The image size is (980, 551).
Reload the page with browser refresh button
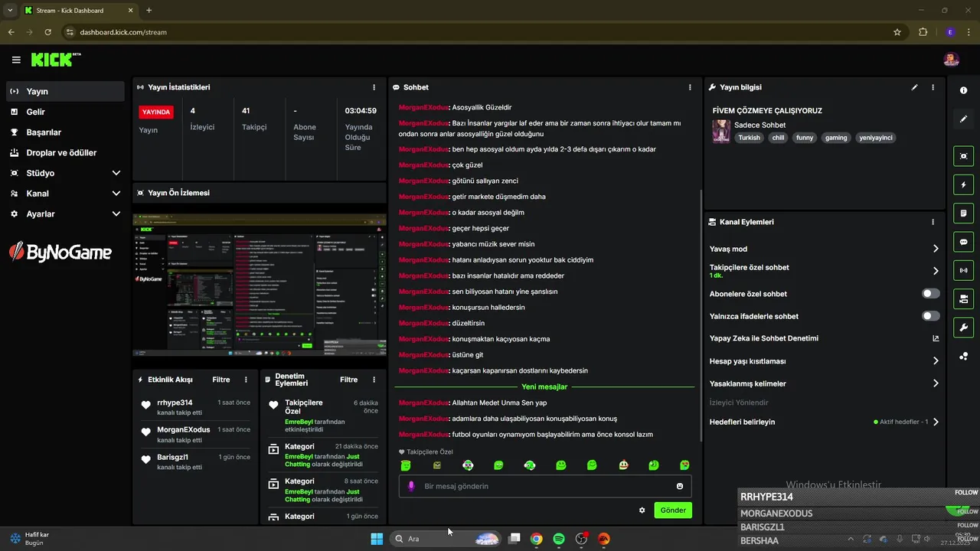point(47,32)
